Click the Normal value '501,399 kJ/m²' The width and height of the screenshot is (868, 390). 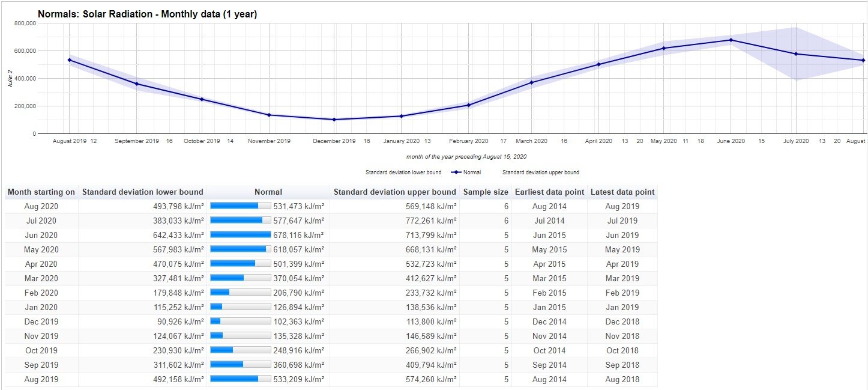pos(299,264)
